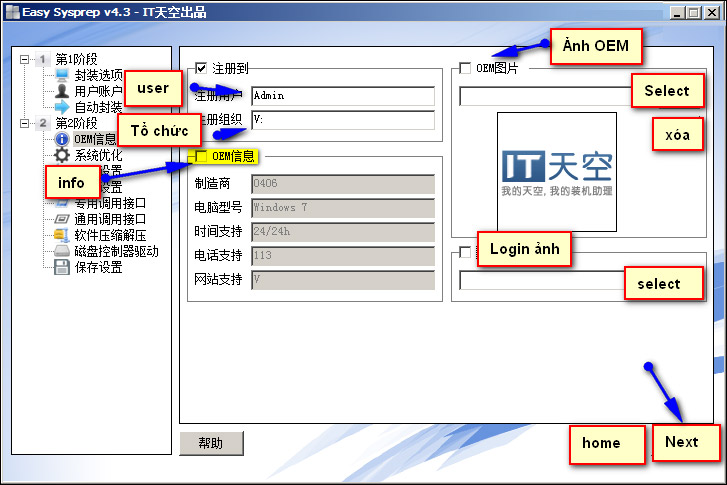The width and height of the screenshot is (727, 485).
Task: Click the stage 2 number icon
Action: point(43,123)
